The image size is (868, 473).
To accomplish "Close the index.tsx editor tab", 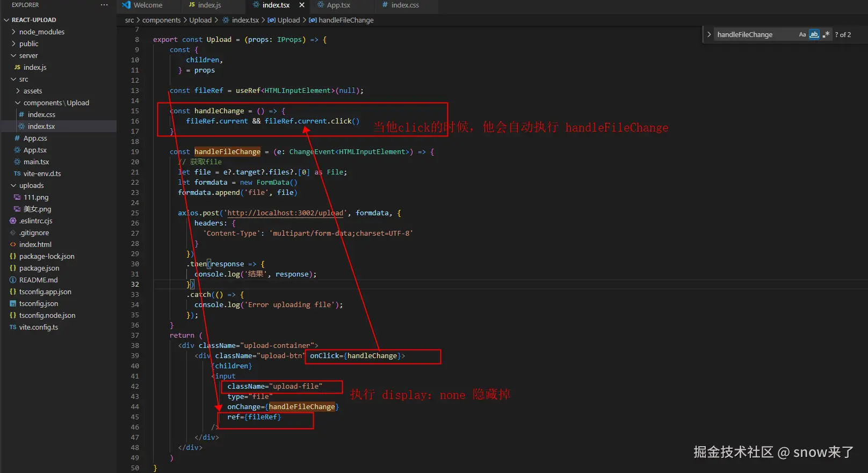I will (x=302, y=5).
